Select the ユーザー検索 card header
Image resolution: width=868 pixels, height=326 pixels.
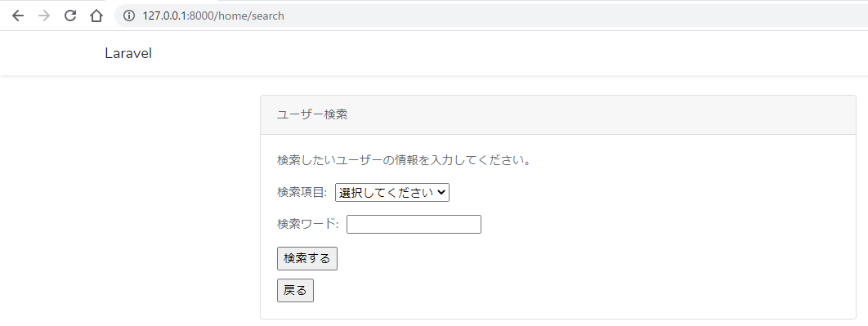click(x=558, y=115)
